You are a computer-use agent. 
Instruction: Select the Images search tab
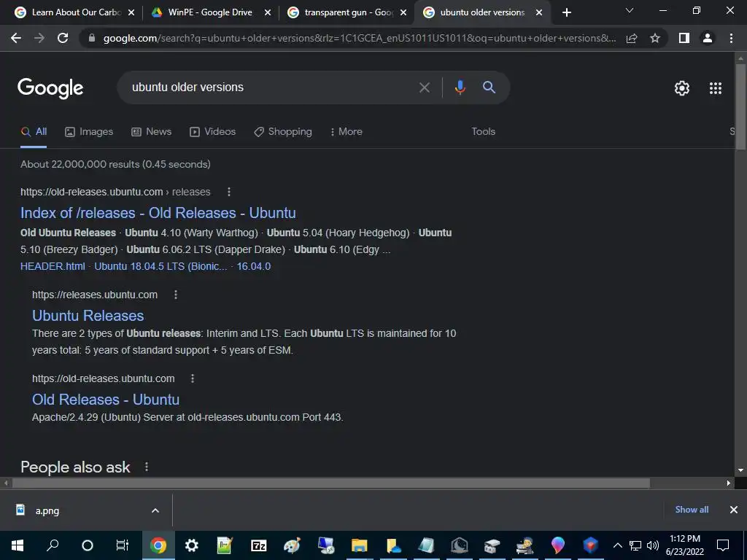(89, 131)
